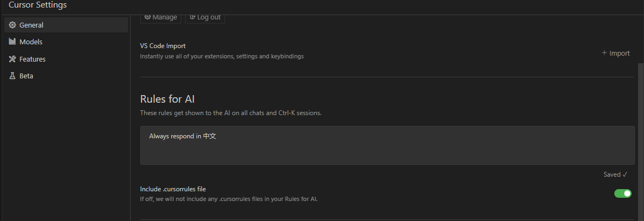The height and width of the screenshot is (221, 644).
Task: Open the Beta settings section
Action: point(26,76)
